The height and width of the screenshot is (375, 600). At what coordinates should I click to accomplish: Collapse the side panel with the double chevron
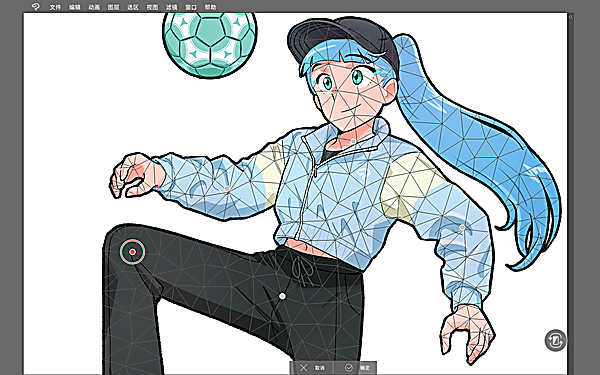pyautogui.click(x=571, y=17)
